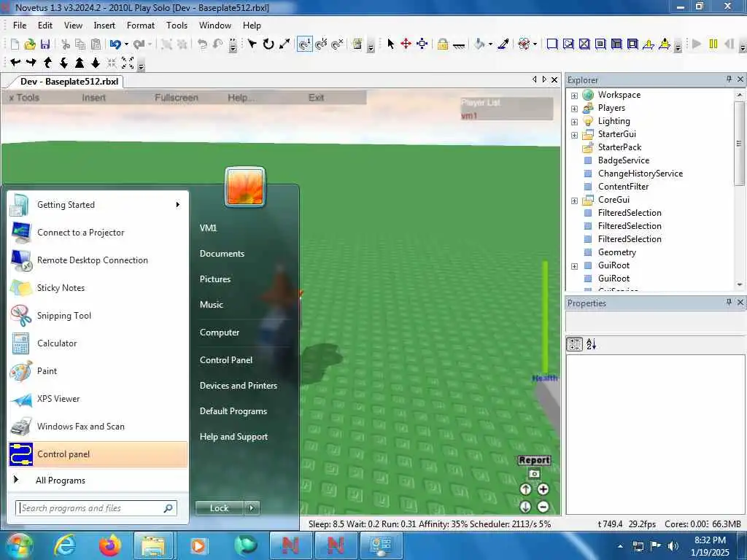Open the File menu
Viewport: 747px width, 560px height.
20,26
